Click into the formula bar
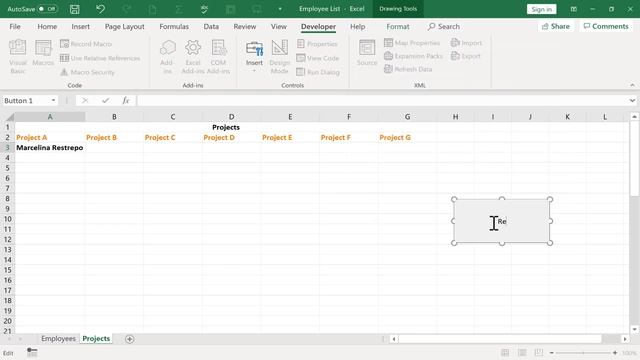The image size is (640, 360). pos(382,100)
